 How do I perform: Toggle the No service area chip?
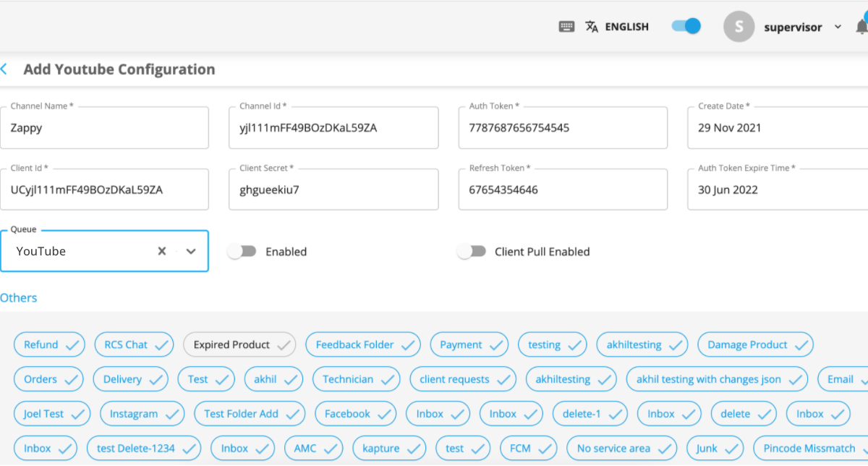[x=622, y=448]
